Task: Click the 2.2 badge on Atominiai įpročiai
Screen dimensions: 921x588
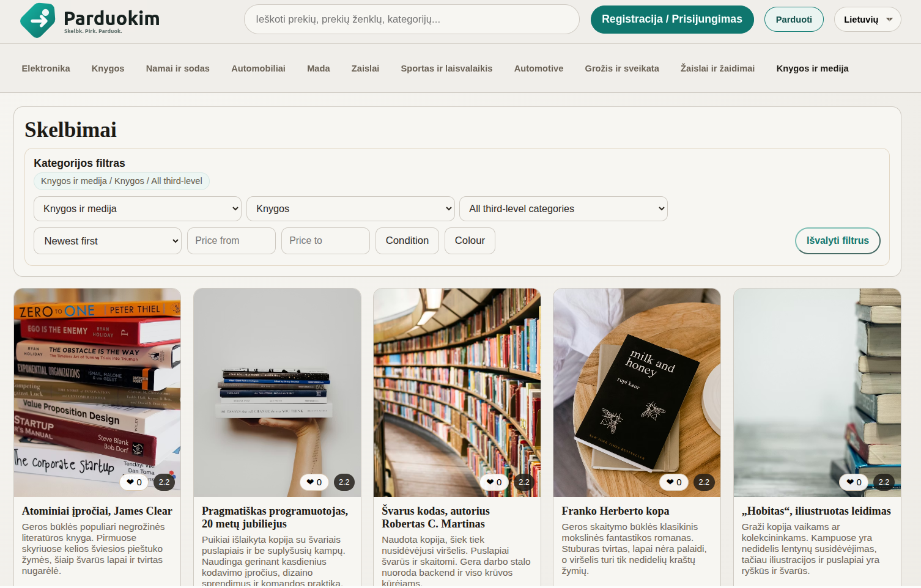Action: pos(165,482)
